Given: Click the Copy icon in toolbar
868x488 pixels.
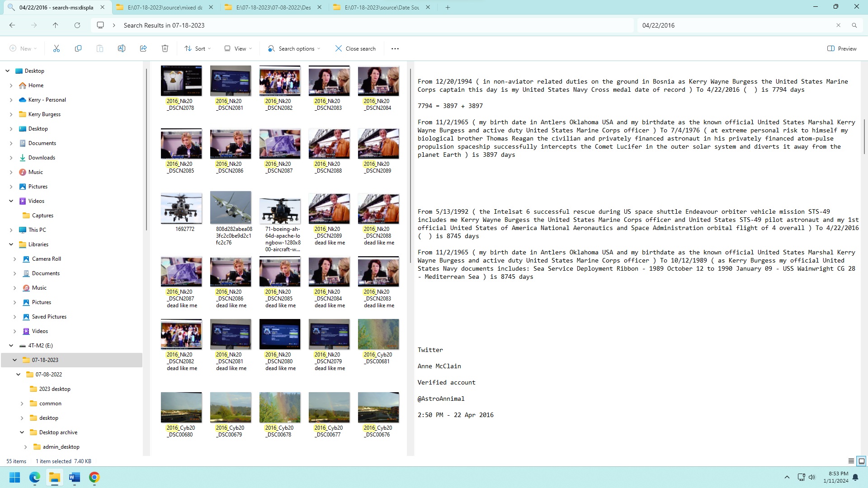Looking at the screenshot, I should [78, 49].
